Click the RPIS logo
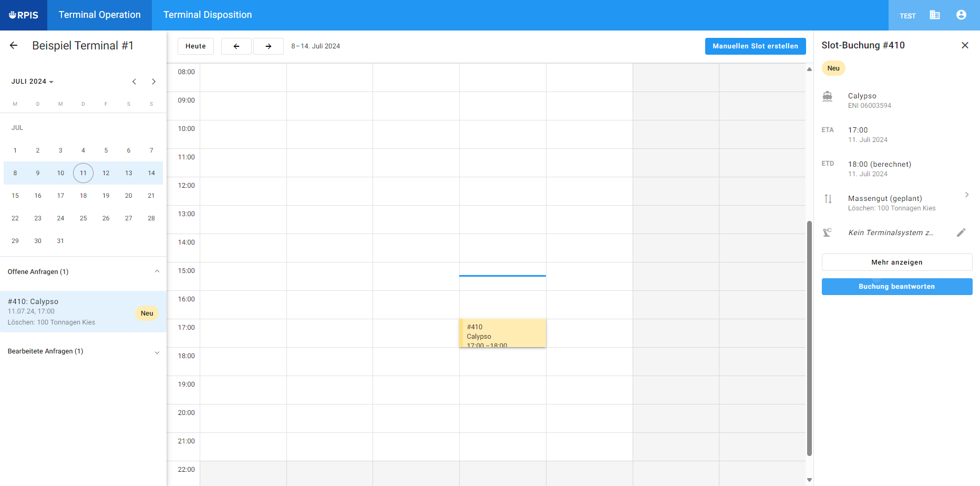 point(24,15)
